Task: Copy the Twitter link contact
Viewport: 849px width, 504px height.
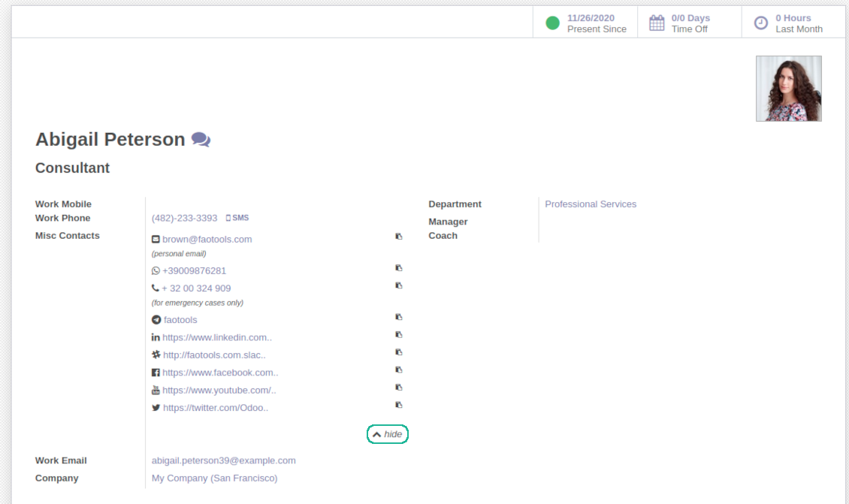Action: (x=399, y=405)
